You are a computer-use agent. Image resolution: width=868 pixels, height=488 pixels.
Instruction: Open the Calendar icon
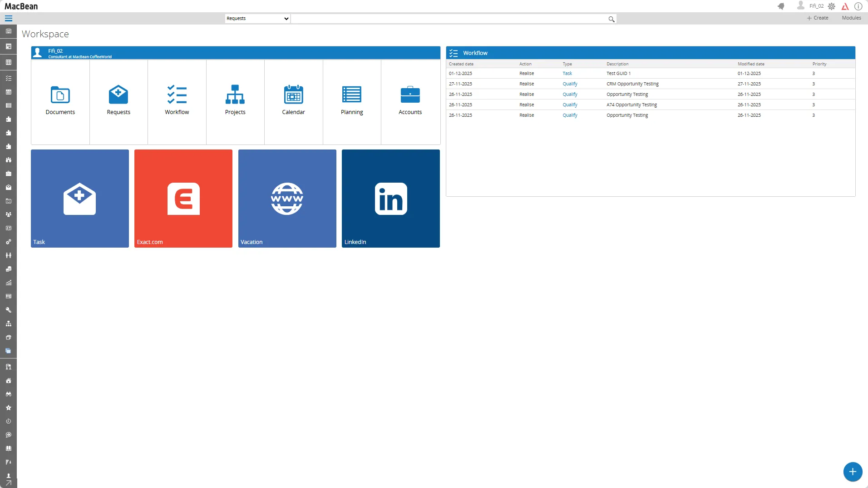point(293,95)
